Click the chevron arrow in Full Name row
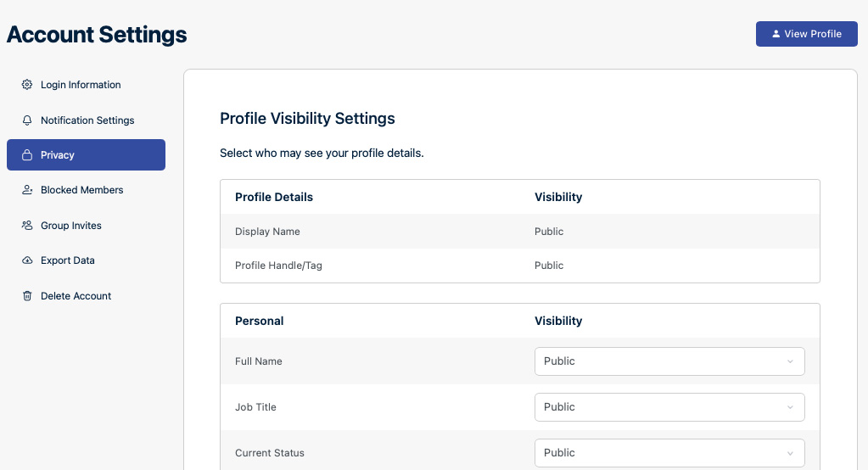Viewport: 868px width, 470px height. [790, 361]
